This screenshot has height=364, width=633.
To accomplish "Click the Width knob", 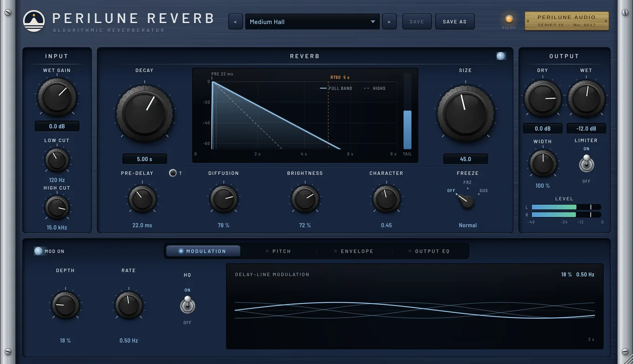I will click(543, 163).
